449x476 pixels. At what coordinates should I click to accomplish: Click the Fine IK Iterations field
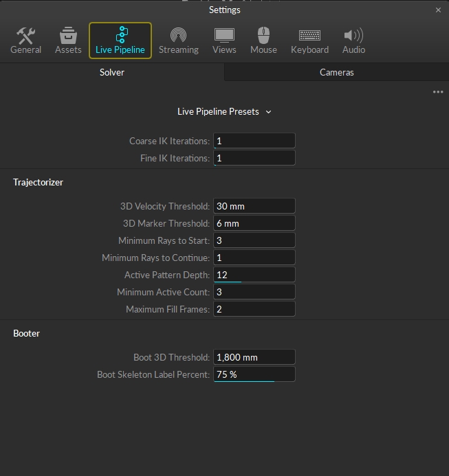click(x=254, y=158)
